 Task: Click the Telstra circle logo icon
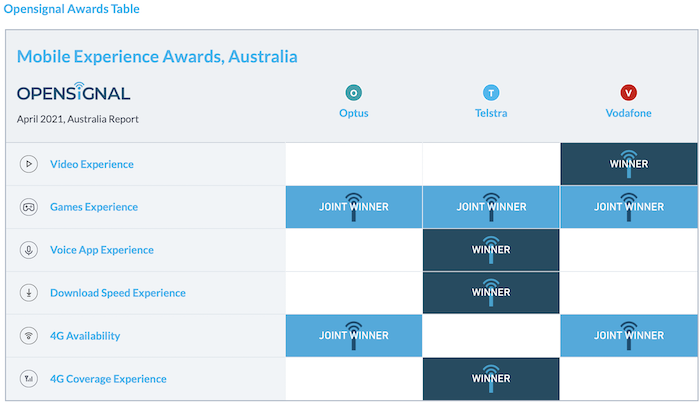pyautogui.click(x=490, y=93)
